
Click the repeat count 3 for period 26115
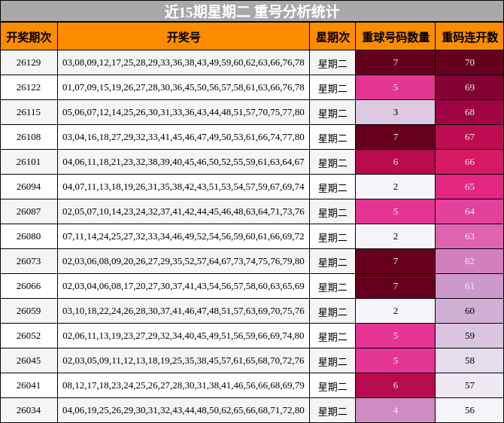(396, 112)
